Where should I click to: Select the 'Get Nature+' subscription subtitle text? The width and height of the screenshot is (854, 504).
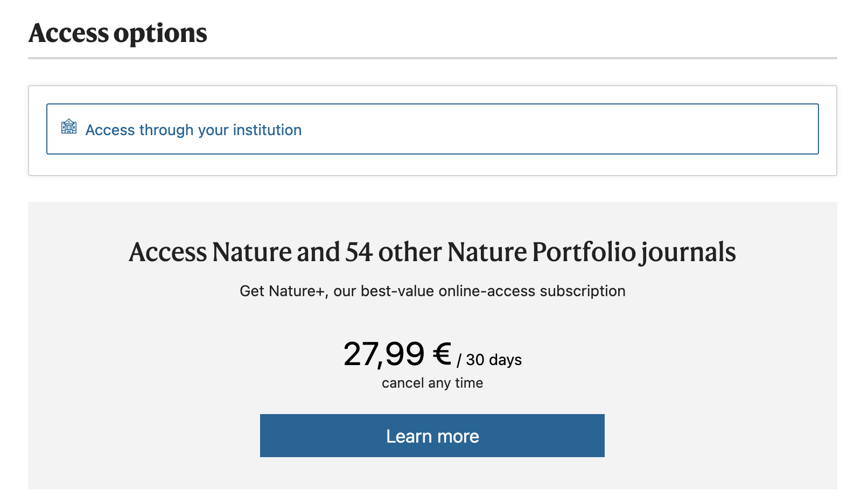432,291
